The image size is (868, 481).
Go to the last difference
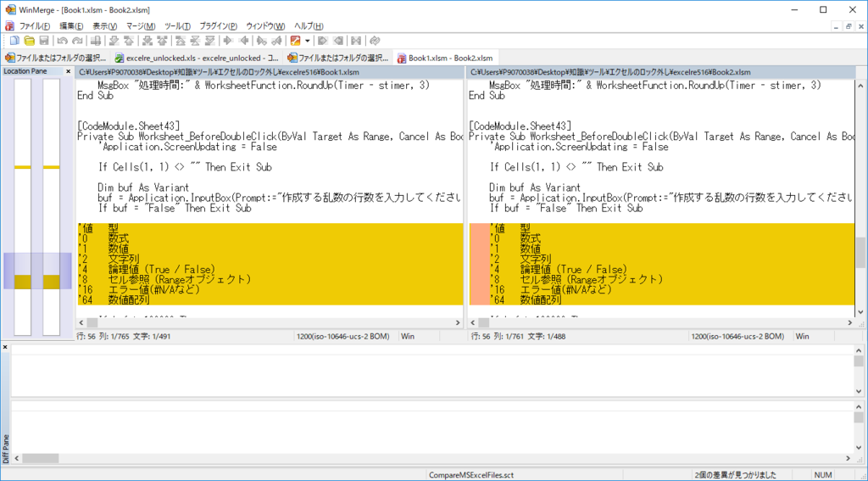(x=210, y=41)
